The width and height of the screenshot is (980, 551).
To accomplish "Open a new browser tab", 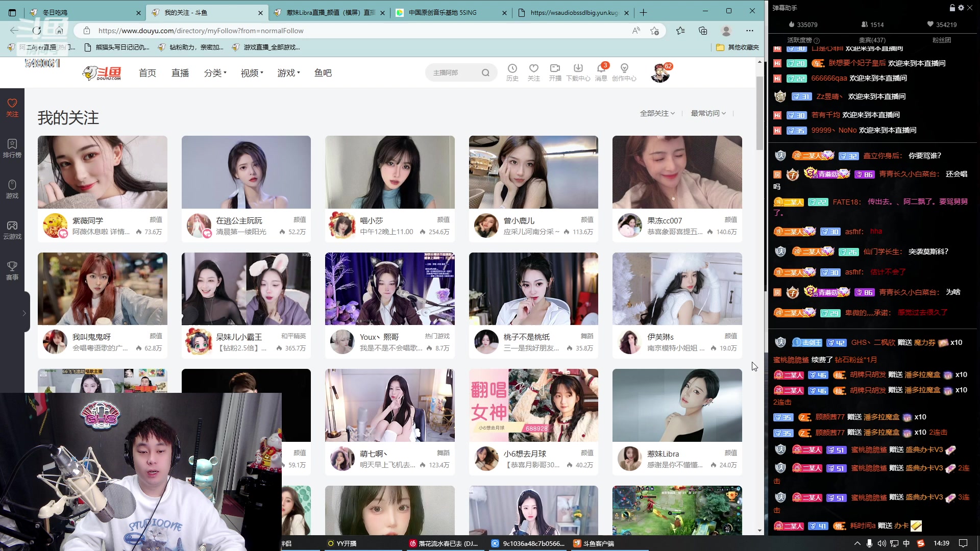I will (643, 12).
